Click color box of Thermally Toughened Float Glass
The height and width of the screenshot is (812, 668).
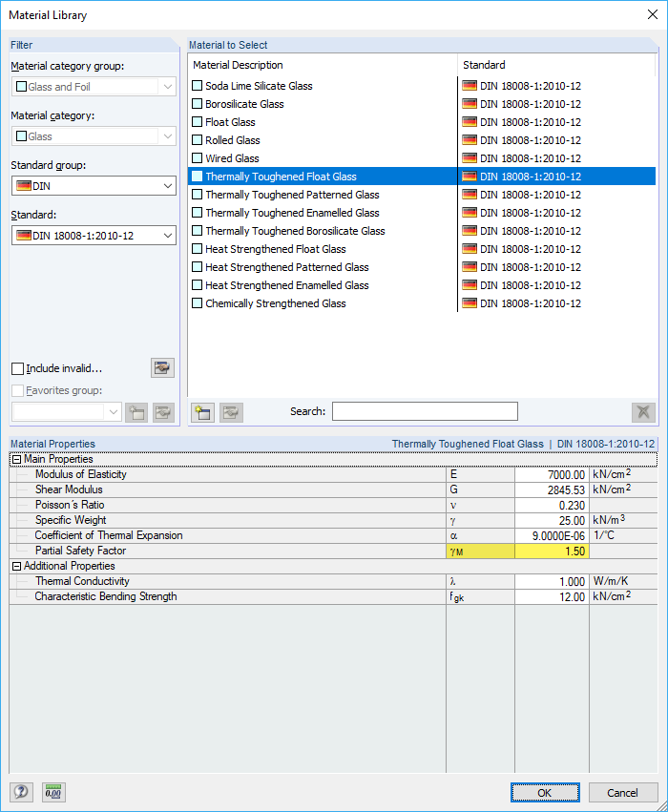click(x=197, y=177)
